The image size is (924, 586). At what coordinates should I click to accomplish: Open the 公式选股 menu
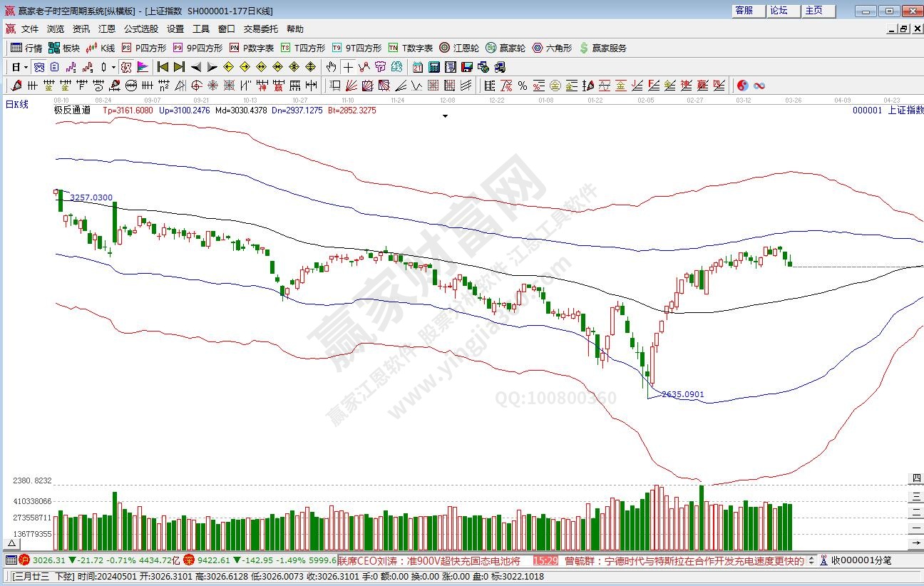point(140,29)
